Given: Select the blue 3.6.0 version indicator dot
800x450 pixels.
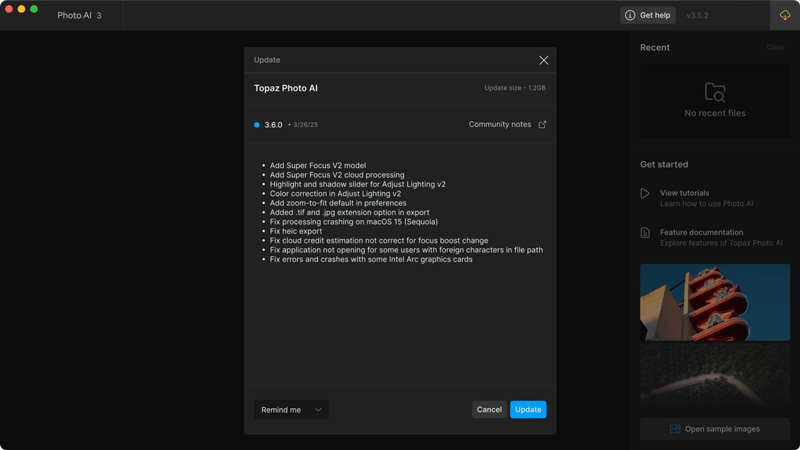Looking at the screenshot, I should (257, 125).
